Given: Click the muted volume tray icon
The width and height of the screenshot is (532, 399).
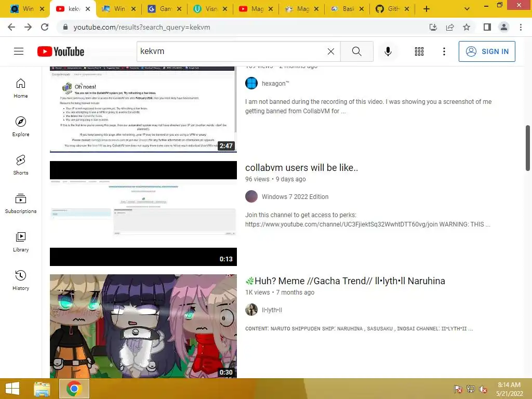Looking at the screenshot, I should [483, 389].
